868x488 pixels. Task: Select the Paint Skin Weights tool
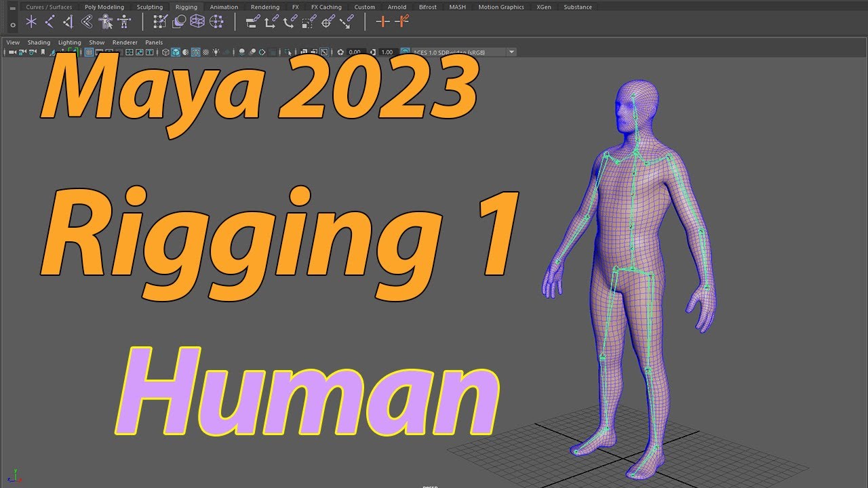pos(160,22)
